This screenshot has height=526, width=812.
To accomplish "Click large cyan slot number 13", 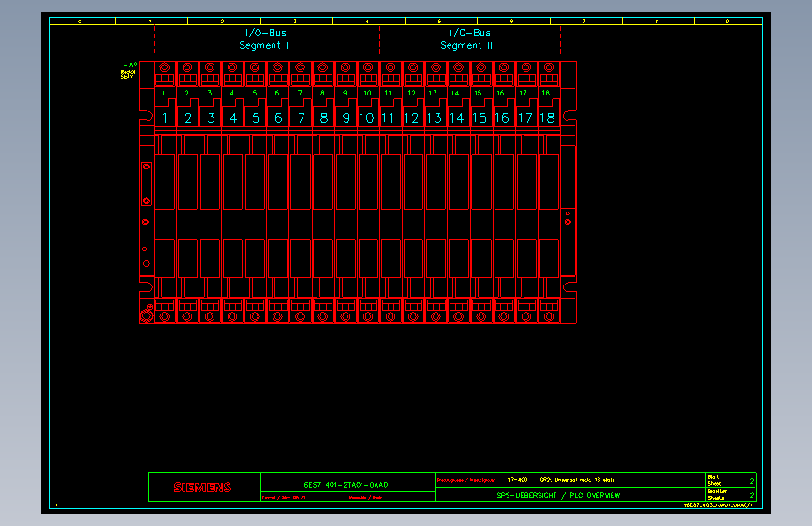I will pos(434,118).
